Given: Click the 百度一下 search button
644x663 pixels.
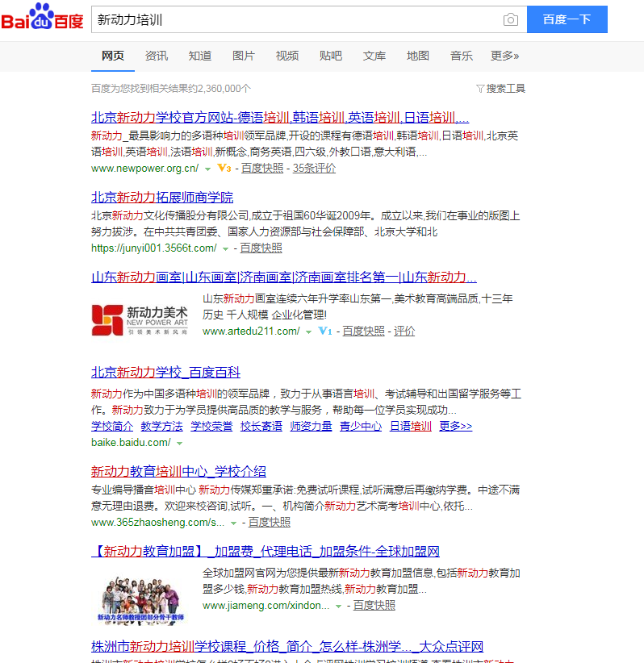Looking at the screenshot, I should point(567,19).
